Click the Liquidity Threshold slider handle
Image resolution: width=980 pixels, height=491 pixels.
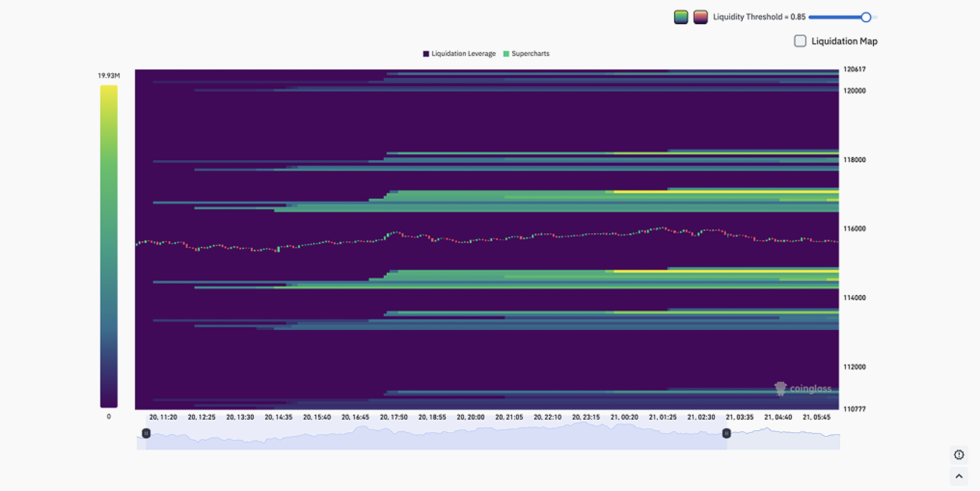(866, 16)
